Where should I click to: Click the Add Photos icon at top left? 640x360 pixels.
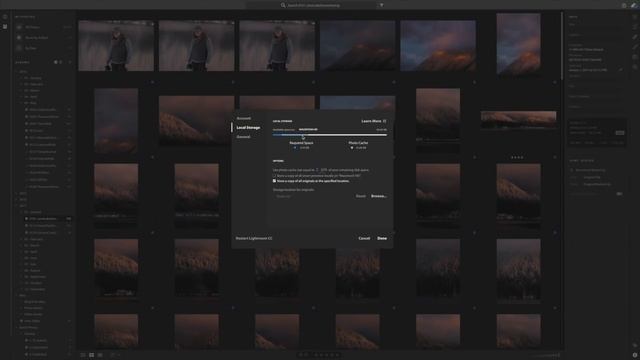(5, 17)
